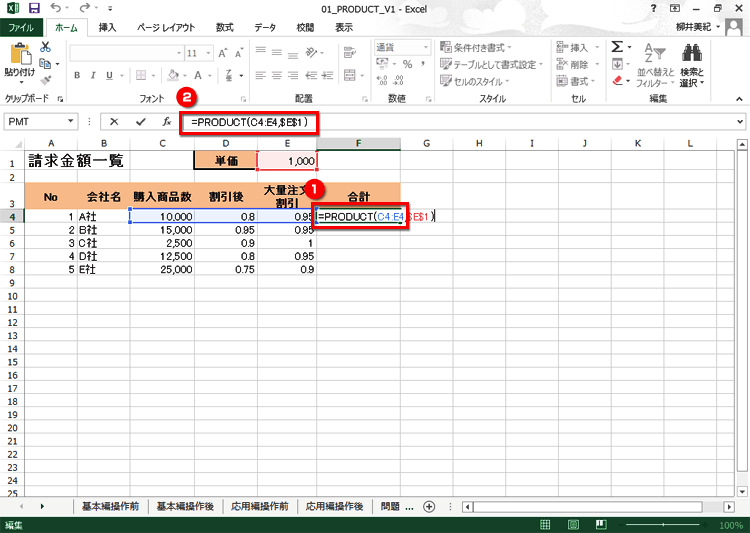Image resolution: width=750 pixels, height=533 pixels.
Task: Click the Cancel X button in formula bar
Action: [114, 122]
